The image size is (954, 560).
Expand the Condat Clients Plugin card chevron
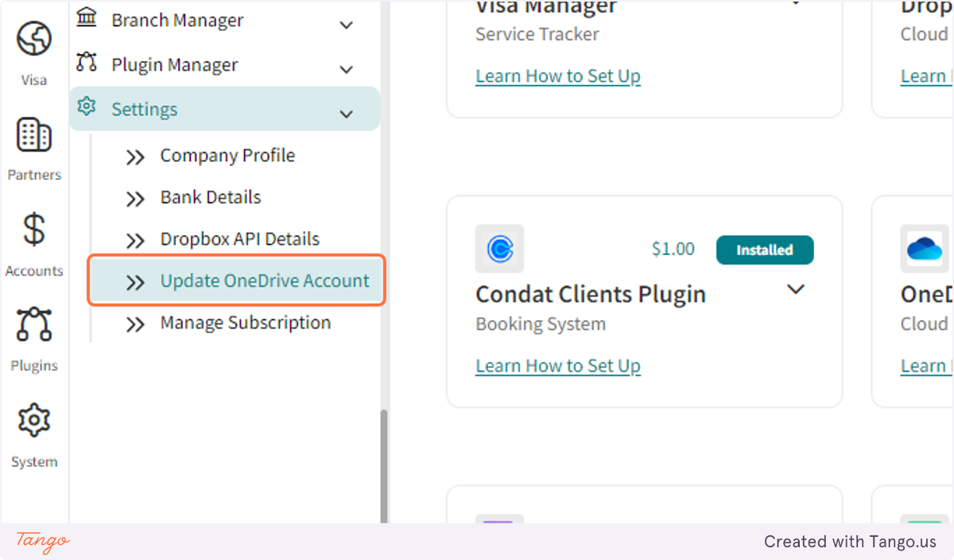click(796, 289)
